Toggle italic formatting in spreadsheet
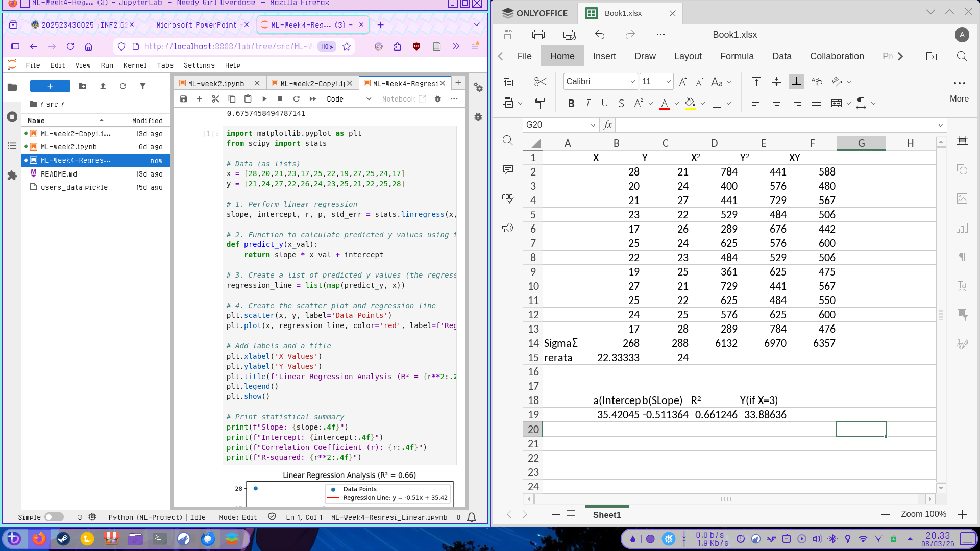Viewport: 980px width, 551px height. click(588, 104)
